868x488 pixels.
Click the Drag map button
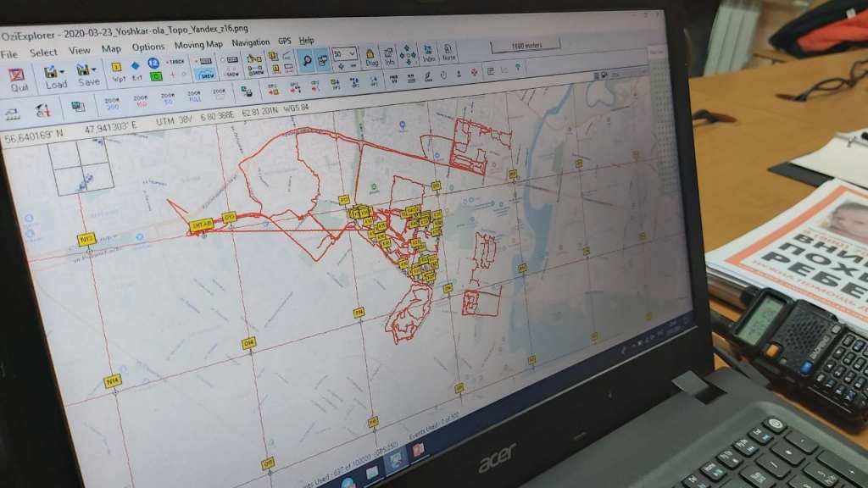pos(371,58)
